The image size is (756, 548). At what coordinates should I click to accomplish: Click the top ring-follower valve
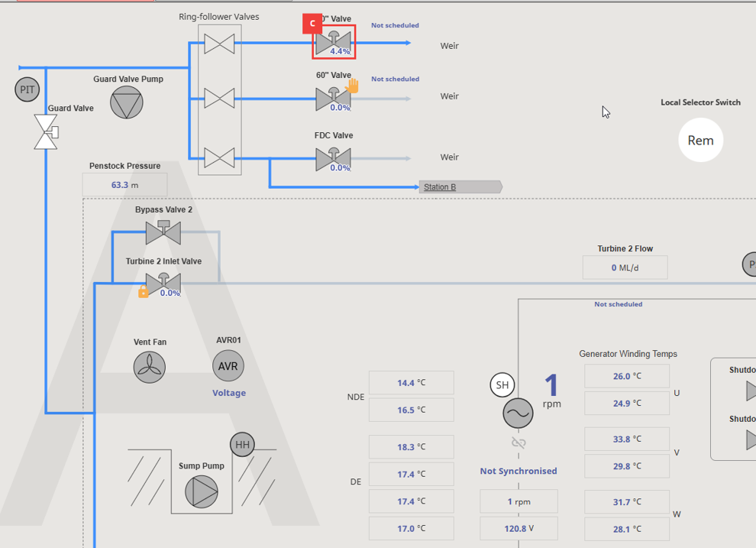pos(219,44)
